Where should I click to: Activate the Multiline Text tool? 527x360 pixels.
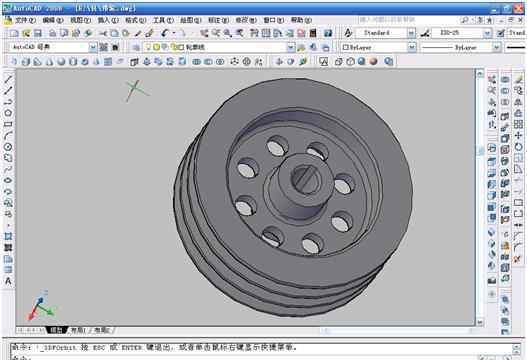click(8, 281)
